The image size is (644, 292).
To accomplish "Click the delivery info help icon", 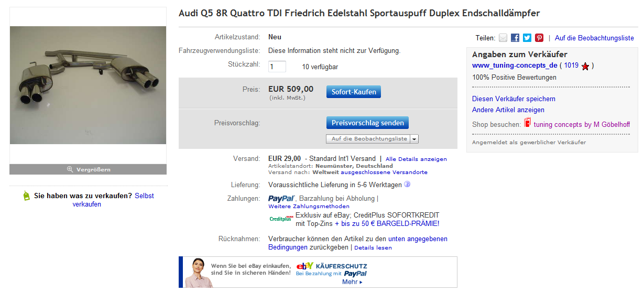I will (407, 185).
